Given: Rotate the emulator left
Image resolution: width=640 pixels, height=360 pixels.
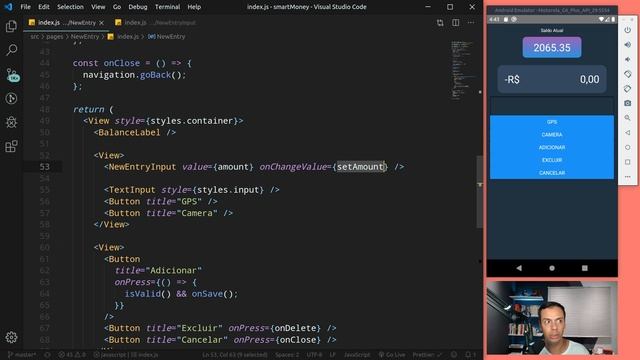Looking at the screenshot, I should [x=628, y=74].
